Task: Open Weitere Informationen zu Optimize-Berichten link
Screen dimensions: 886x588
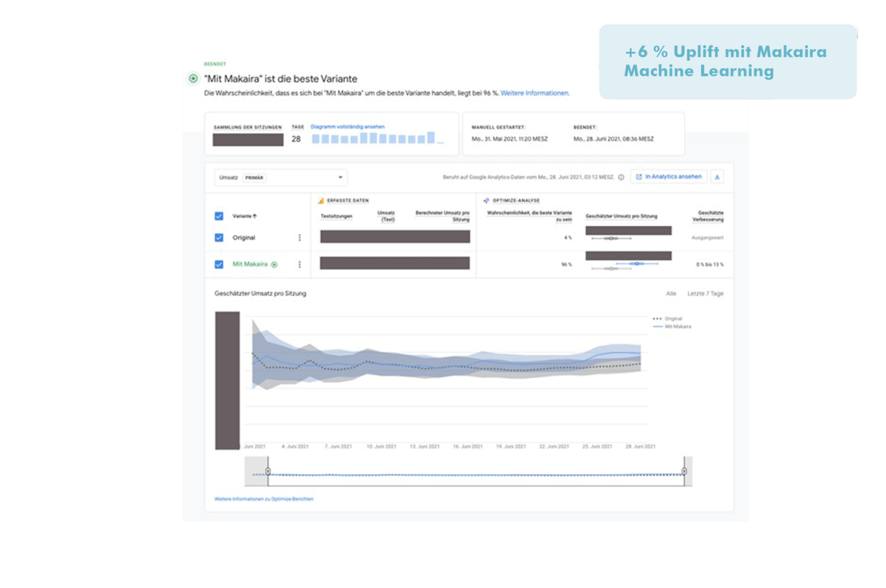Action: 264,499
